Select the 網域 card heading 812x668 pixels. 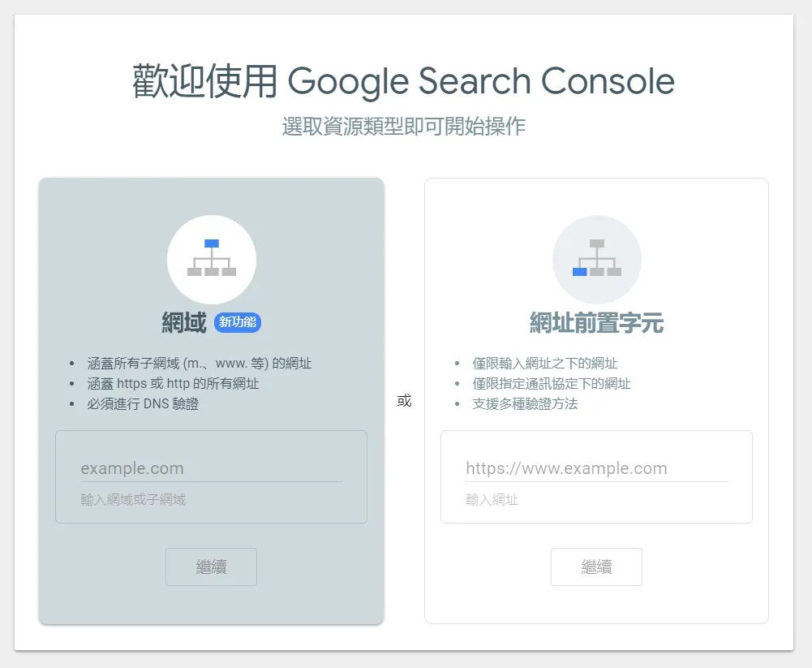pyautogui.click(x=184, y=322)
